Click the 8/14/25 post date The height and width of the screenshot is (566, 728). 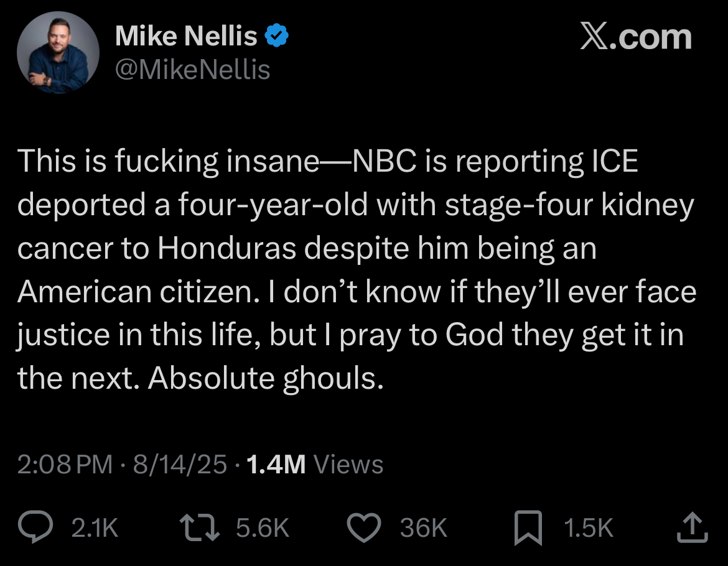click(x=180, y=464)
